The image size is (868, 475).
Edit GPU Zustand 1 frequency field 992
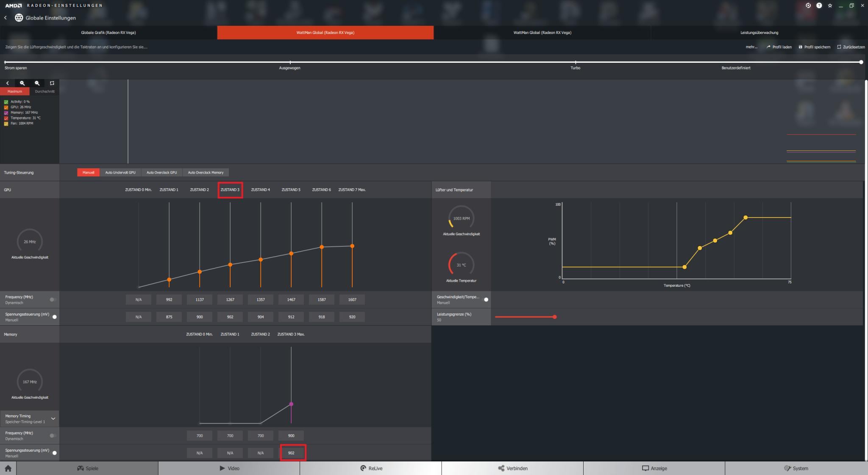169,299
